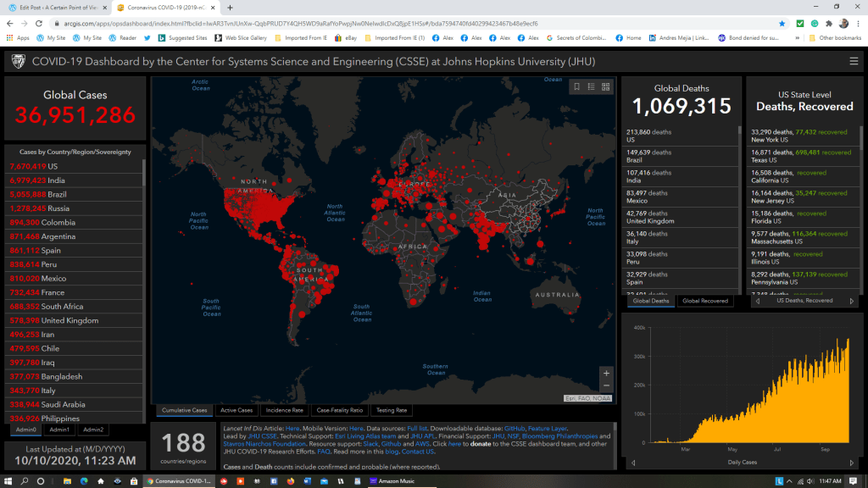
Task: Zoom in on the map
Action: [x=605, y=373]
